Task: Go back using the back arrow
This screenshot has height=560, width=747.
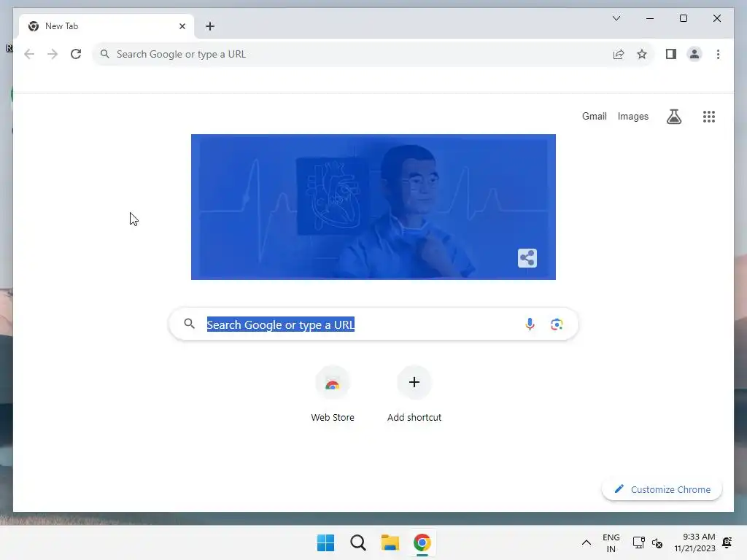Action: coord(29,54)
